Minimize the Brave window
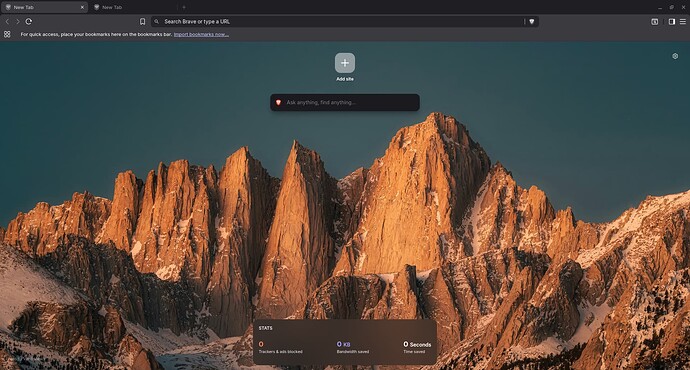 (x=660, y=7)
